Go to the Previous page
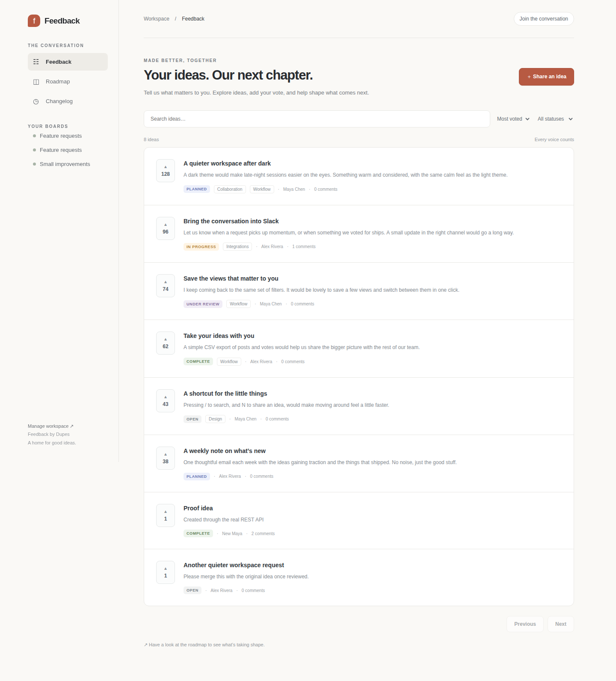616x681 pixels. click(x=525, y=624)
